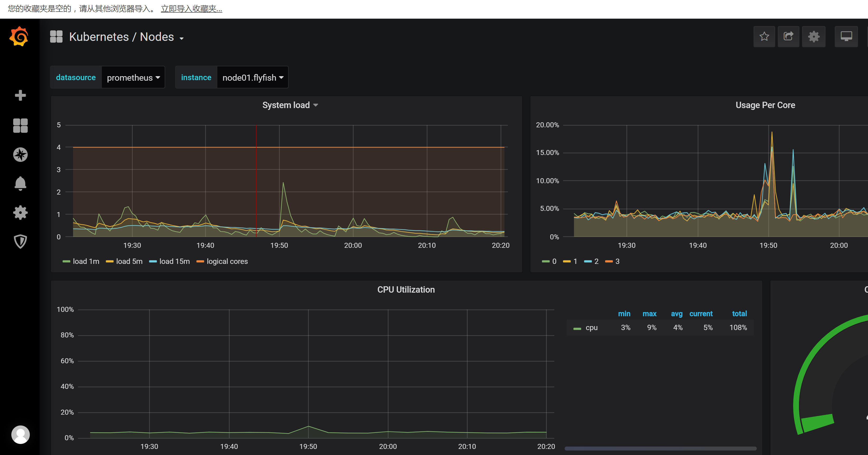Screen dimensions: 868x455
Task: Click the 5% current value for cpu
Action: [708, 327]
